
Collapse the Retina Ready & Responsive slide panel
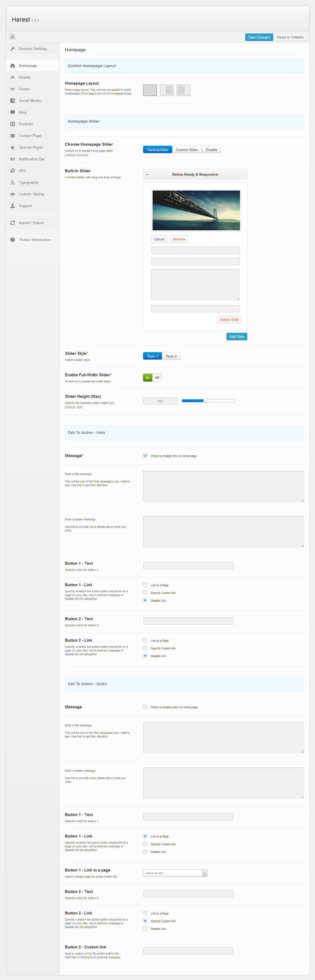click(147, 175)
